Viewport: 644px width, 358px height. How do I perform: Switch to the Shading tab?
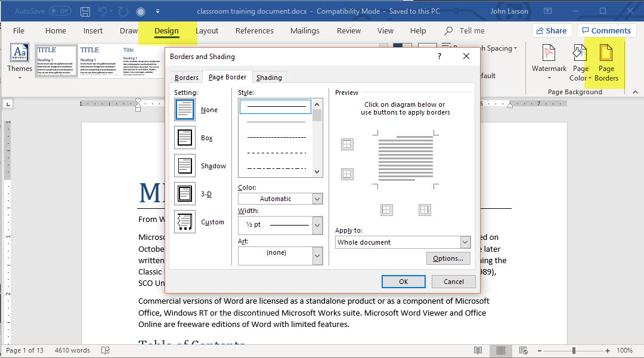(269, 78)
